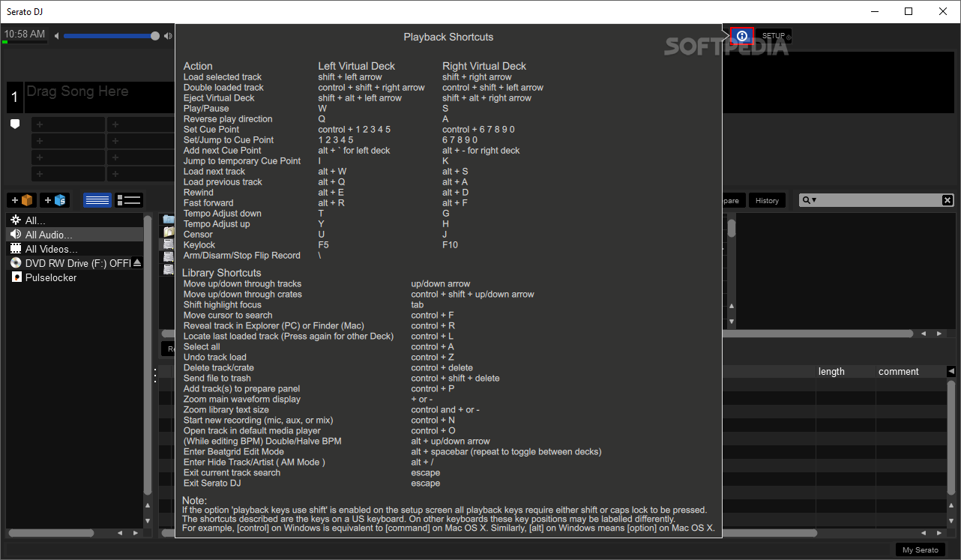Click the Arm/Disarm/Stop Flip Record row
This screenshot has width=961, height=560.
[253, 255]
